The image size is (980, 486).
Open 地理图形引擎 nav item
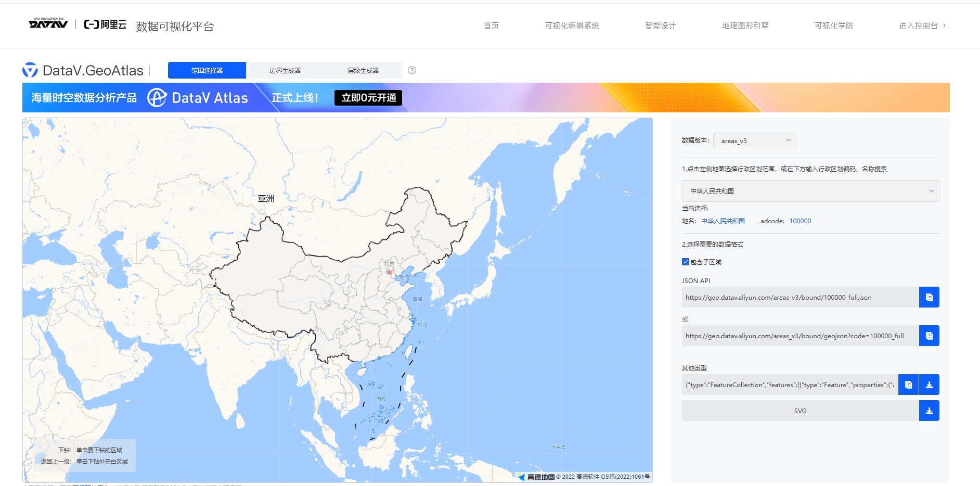click(745, 25)
